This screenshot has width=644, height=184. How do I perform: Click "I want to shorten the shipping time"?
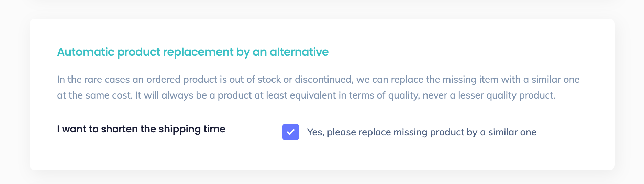141,129
